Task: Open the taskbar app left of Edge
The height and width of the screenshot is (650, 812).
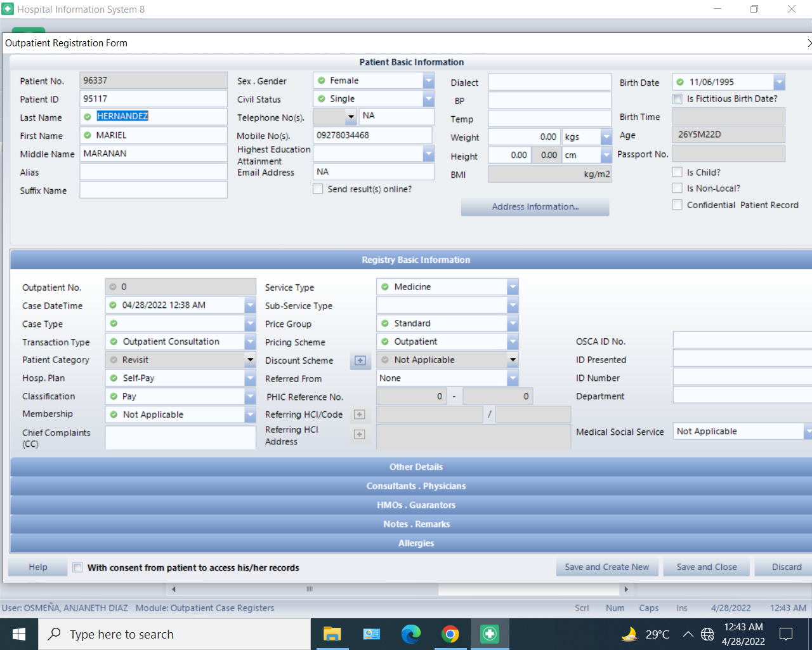Action: click(x=371, y=634)
